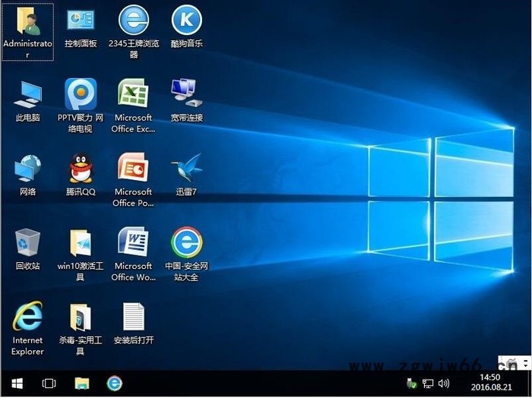Click the volume speaker tray icon
The width and height of the screenshot is (532, 398).
pos(444,384)
